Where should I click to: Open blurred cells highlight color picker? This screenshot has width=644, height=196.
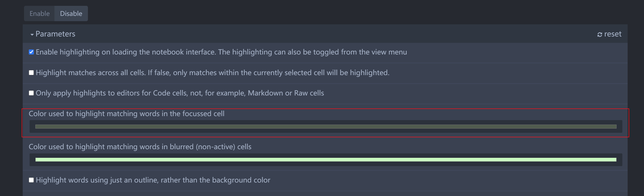point(326,160)
